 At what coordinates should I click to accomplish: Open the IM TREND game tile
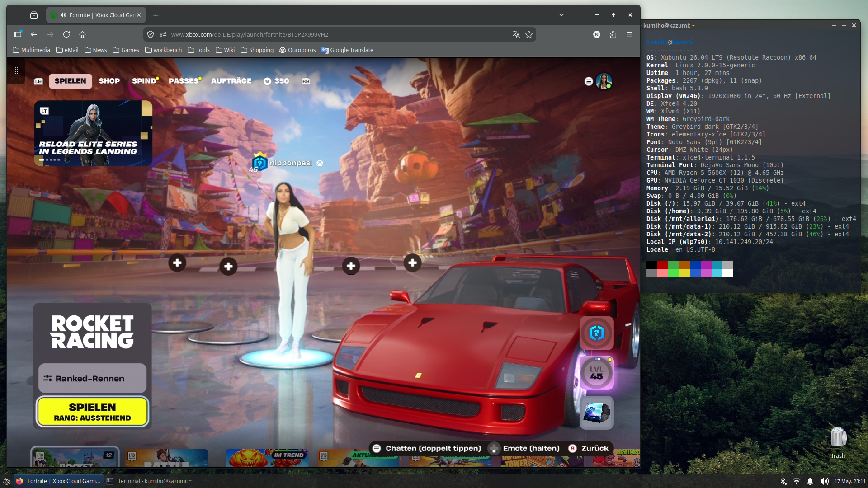click(x=267, y=458)
